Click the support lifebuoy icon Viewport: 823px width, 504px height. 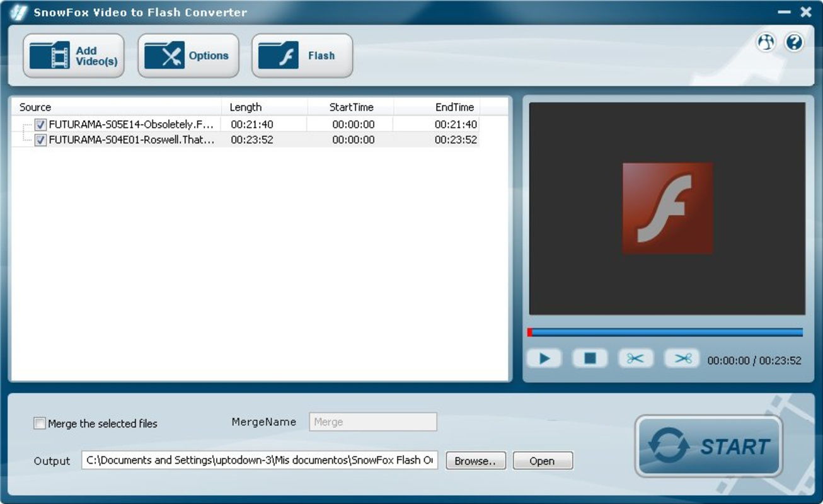(766, 42)
